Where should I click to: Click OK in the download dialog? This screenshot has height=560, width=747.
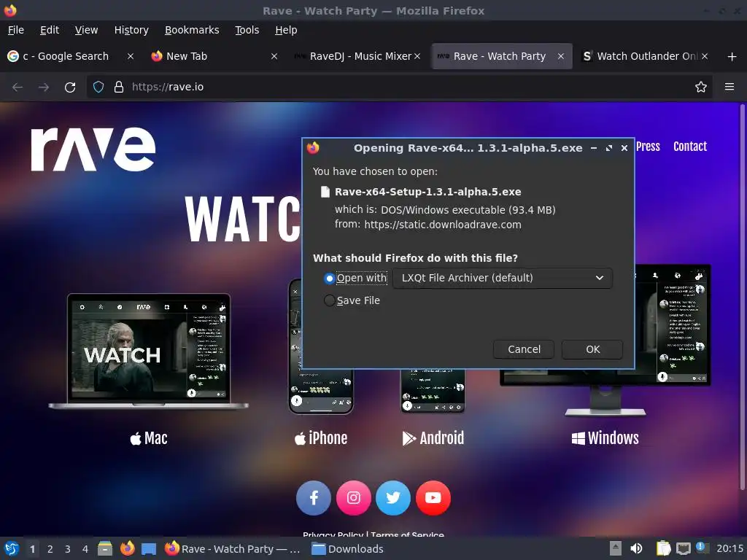click(592, 349)
